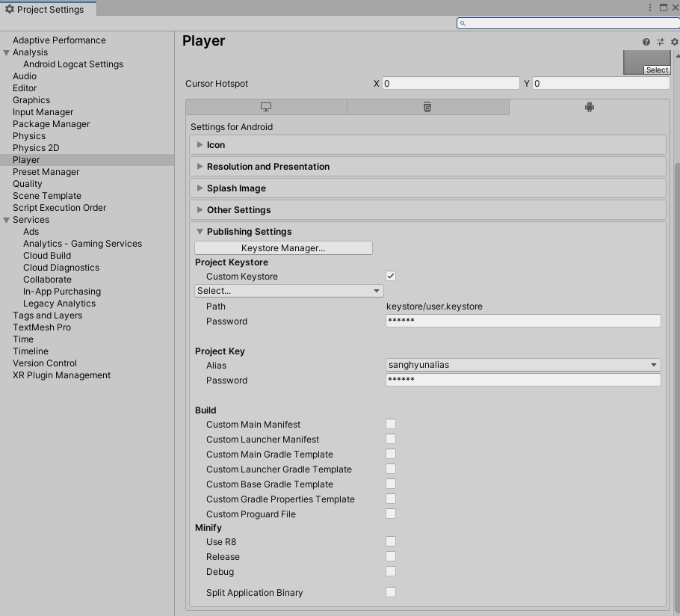This screenshot has width=680, height=616.
Task: Open the window kebab options menu
Action: 649,7
